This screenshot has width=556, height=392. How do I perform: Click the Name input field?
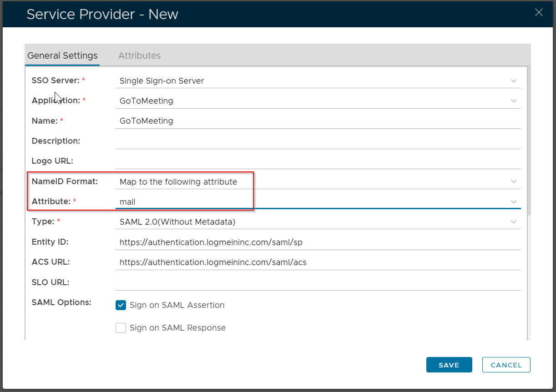point(318,121)
